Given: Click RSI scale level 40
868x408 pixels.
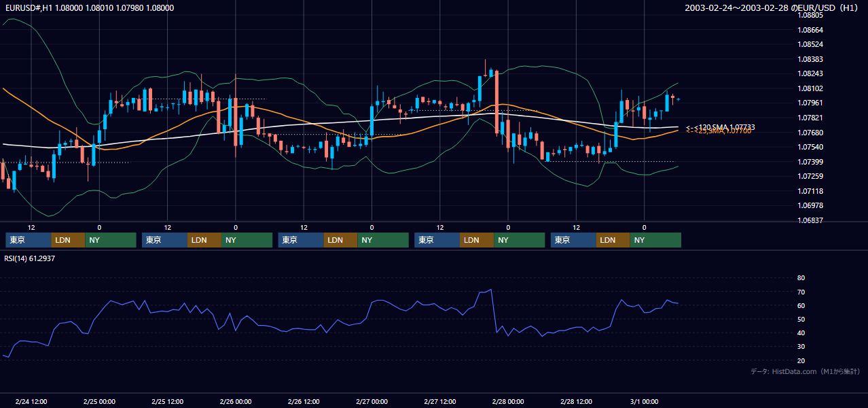Looking at the screenshot, I should [x=801, y=333].
